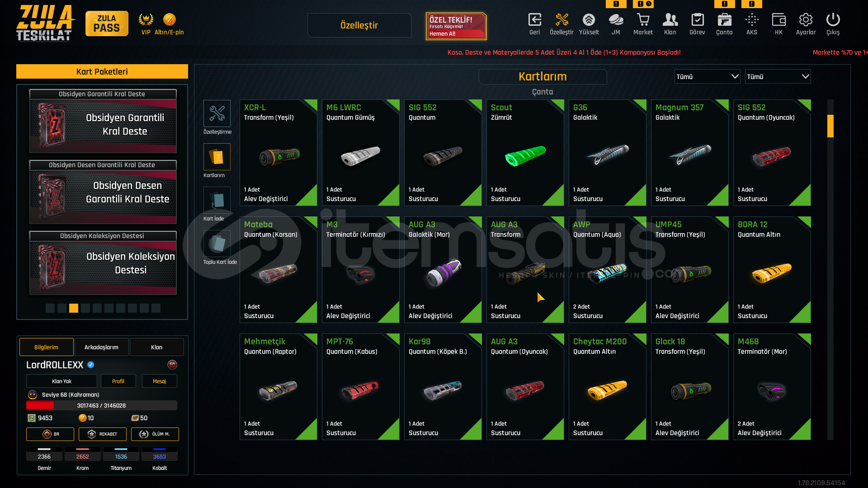Select third page dot of card packs
This screenshot has height=488, width=868.
(x=74, y=308)
